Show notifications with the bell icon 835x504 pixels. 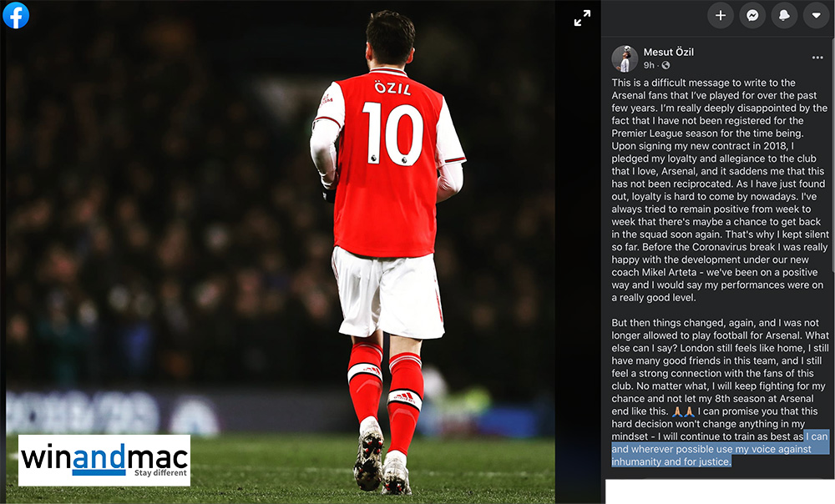784,15
